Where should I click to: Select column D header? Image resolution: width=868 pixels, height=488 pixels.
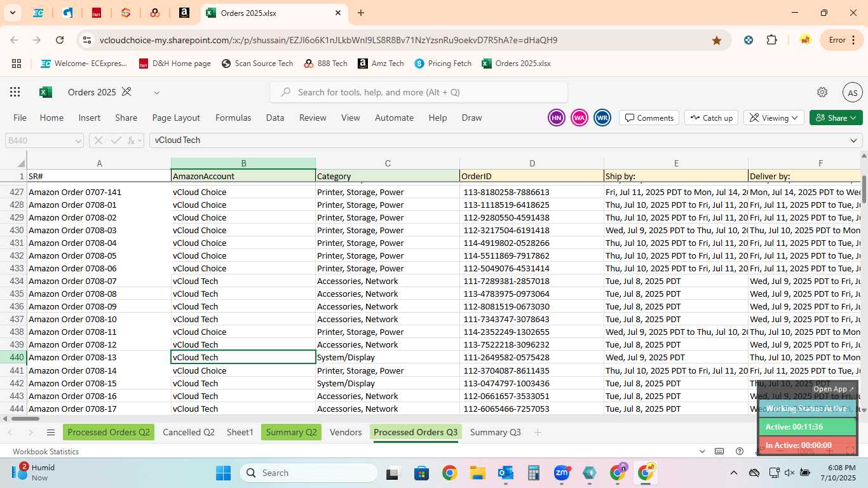coord(532,163)
